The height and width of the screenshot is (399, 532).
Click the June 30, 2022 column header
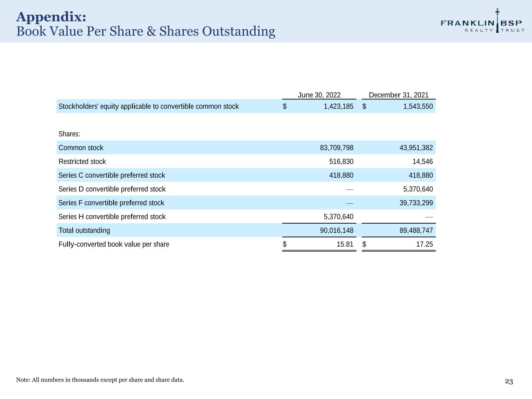click(x=319, y=95)
